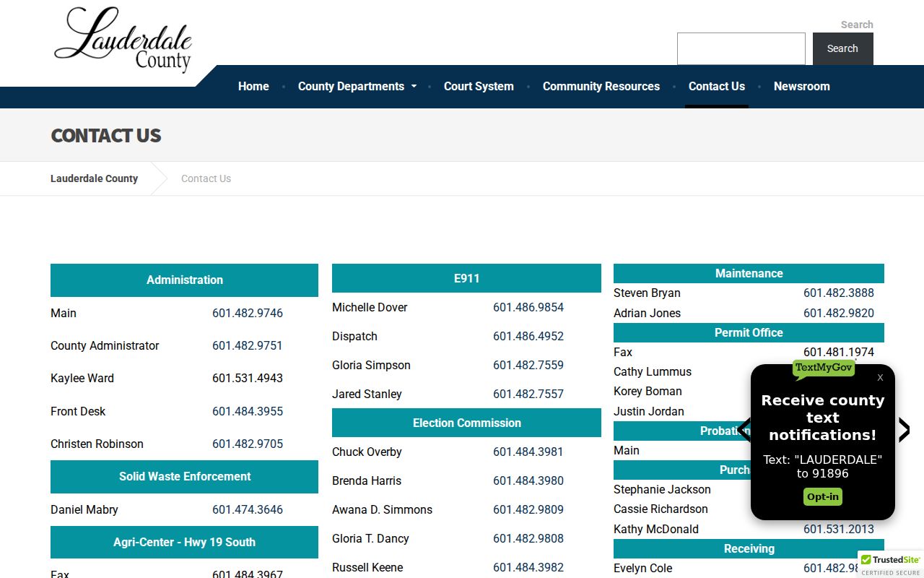Click the right arrow beside the popup
This screenshot has width=924, height=578.
point(904,430)
